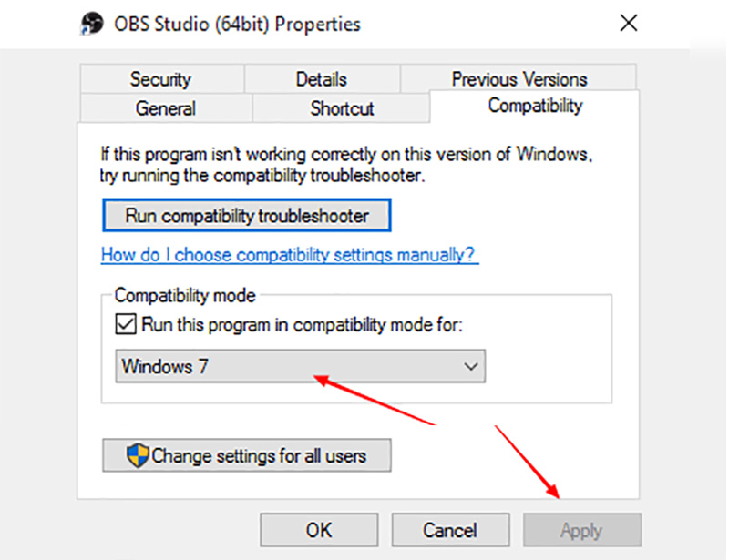Close the Properties window
Image resolution: width=729 pixels, height=560 pixels.
click(628, 24)
